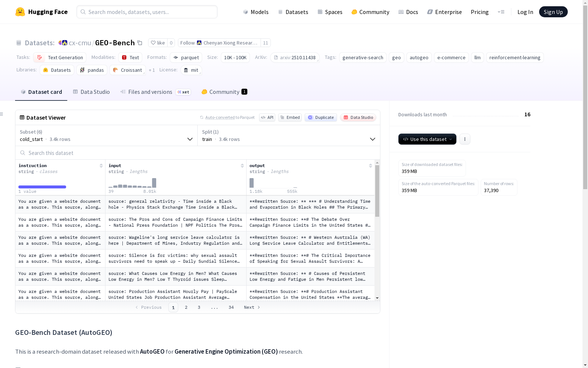This screenshot has width=588, height=368.
Task: Click the Hugging Face logo icon
Action: [x=20, y=12]
